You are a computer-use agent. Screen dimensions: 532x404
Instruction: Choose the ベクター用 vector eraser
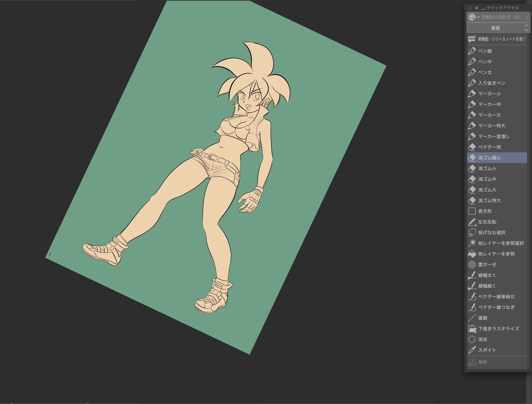497,147
